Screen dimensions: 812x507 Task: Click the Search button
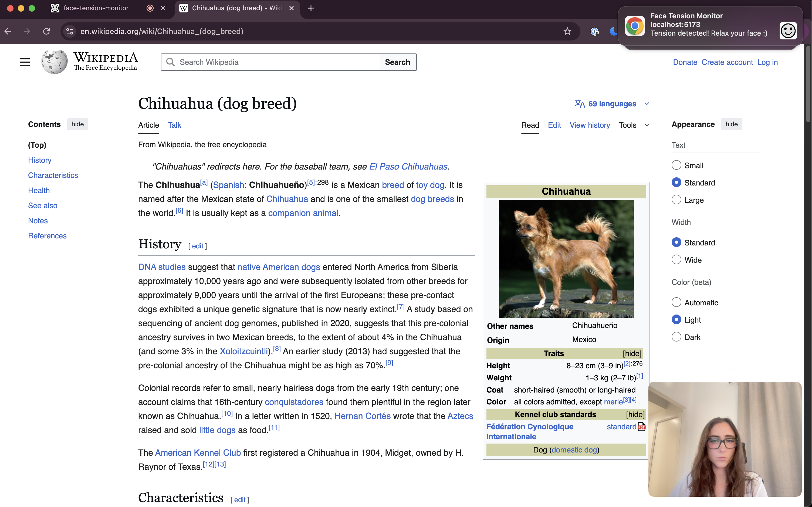pyautogui.click(x=397, y=62)
